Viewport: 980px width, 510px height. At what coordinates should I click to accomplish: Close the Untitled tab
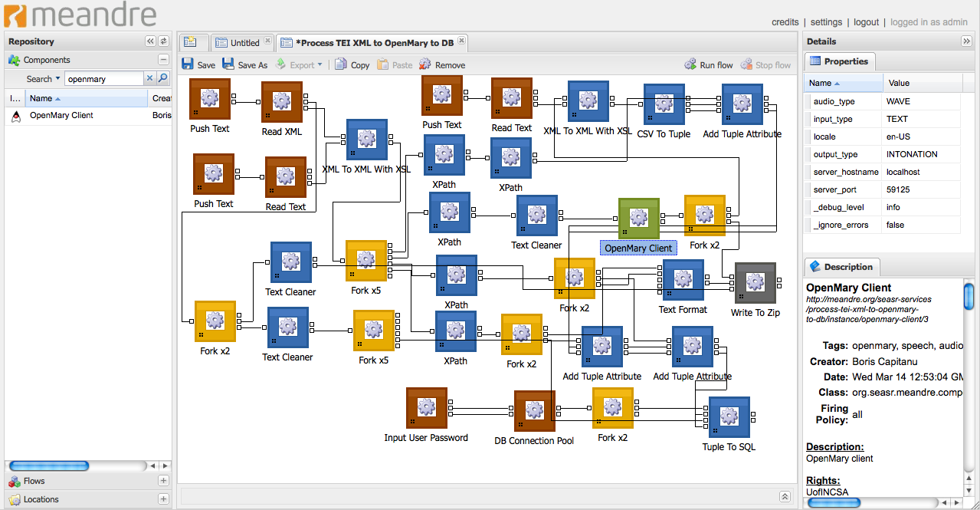coord(267,41)
